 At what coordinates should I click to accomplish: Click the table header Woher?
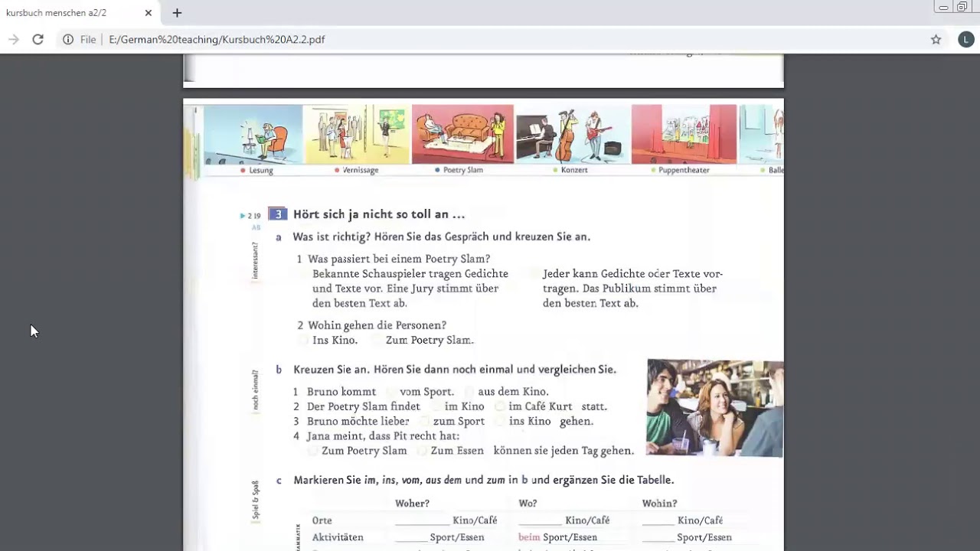(412, 503)
